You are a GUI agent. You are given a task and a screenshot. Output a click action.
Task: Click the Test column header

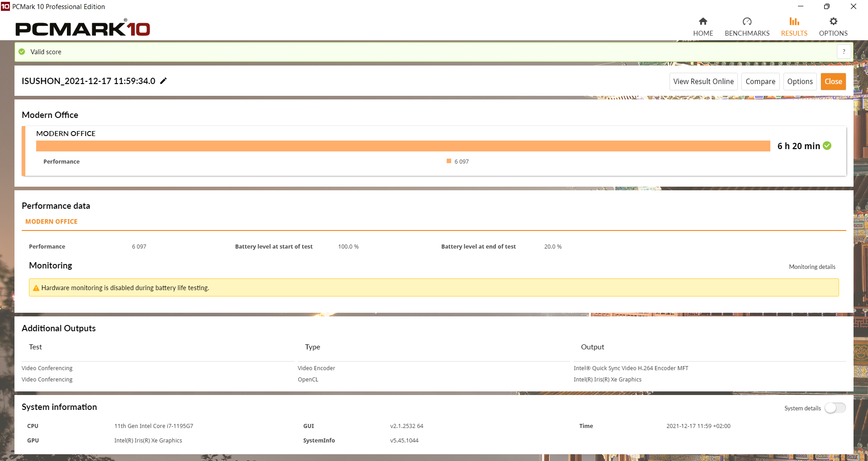[x=35, y=347]
